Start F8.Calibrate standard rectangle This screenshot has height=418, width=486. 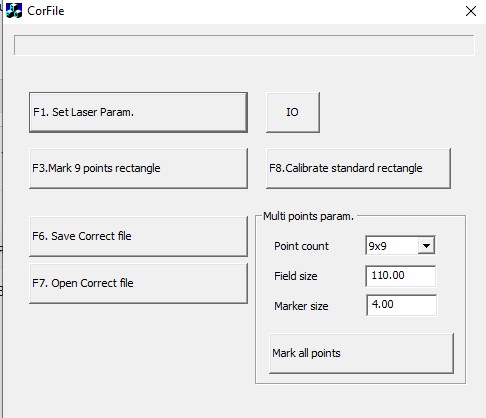point(358,168)
